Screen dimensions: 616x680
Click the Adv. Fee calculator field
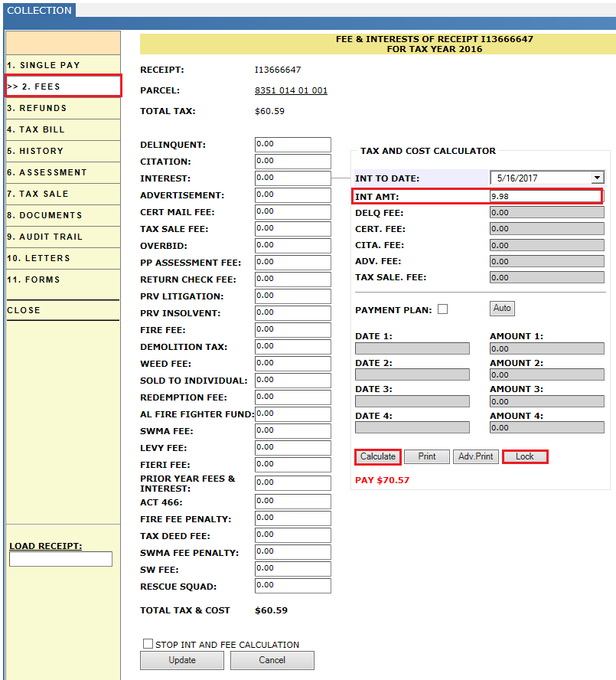[546, 261]
